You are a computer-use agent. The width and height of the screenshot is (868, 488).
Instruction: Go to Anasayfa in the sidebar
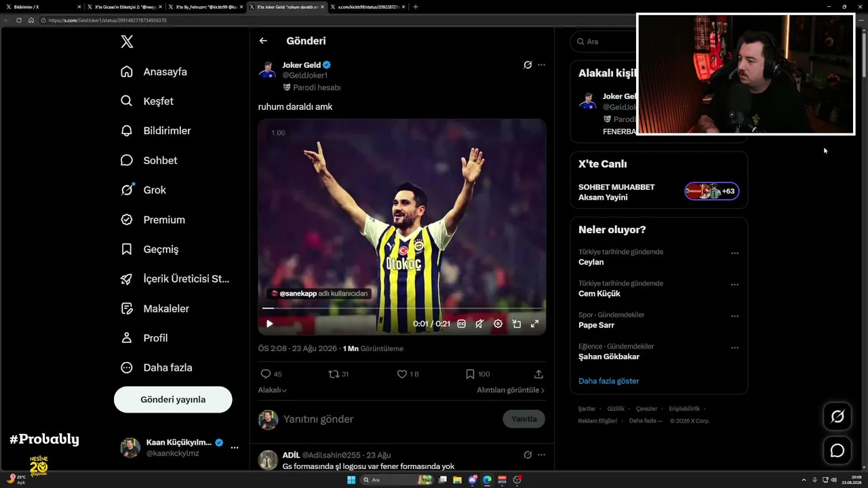(154, 72)
